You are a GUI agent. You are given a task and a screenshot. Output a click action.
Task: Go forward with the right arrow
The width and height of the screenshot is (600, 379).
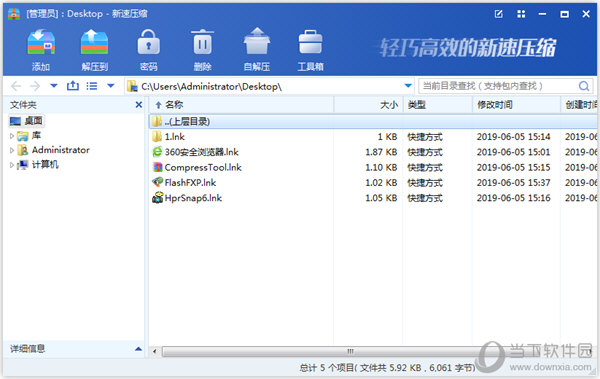[35, 86]
